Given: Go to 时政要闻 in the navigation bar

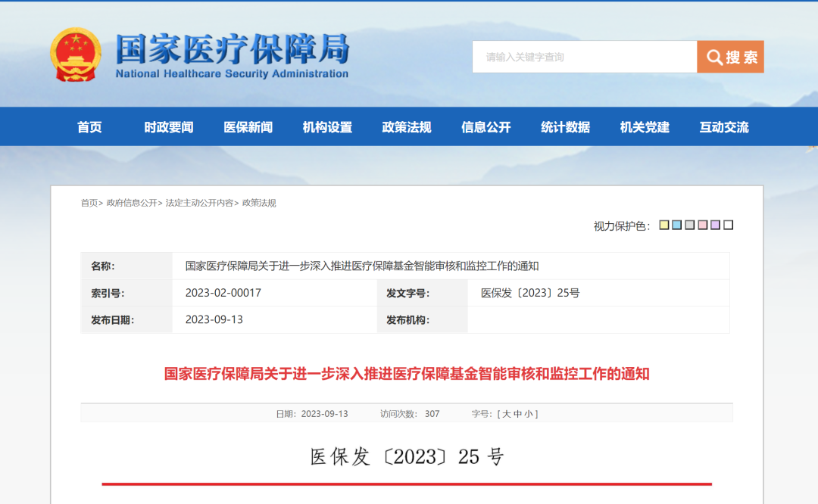Looking at the screenshot, I should [x=168, y=127].
